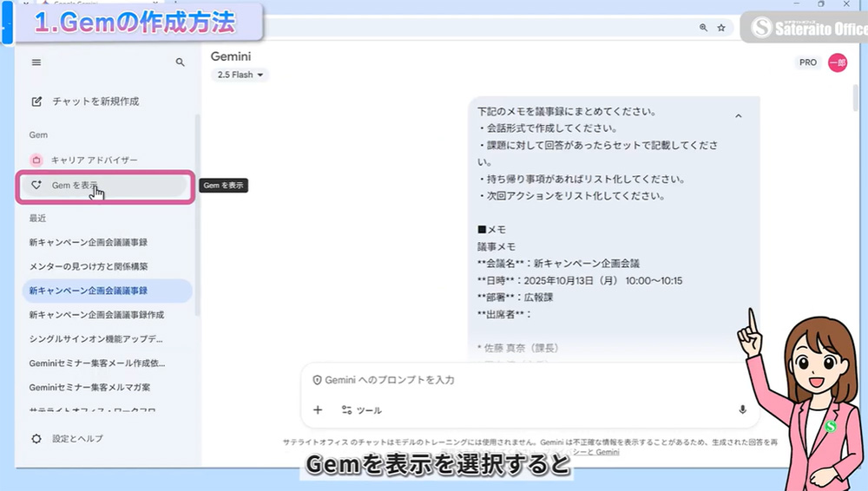Click 設定とヘルプ label
The height and width of the screenshot is (491, 868).
(x=77, y=438)
